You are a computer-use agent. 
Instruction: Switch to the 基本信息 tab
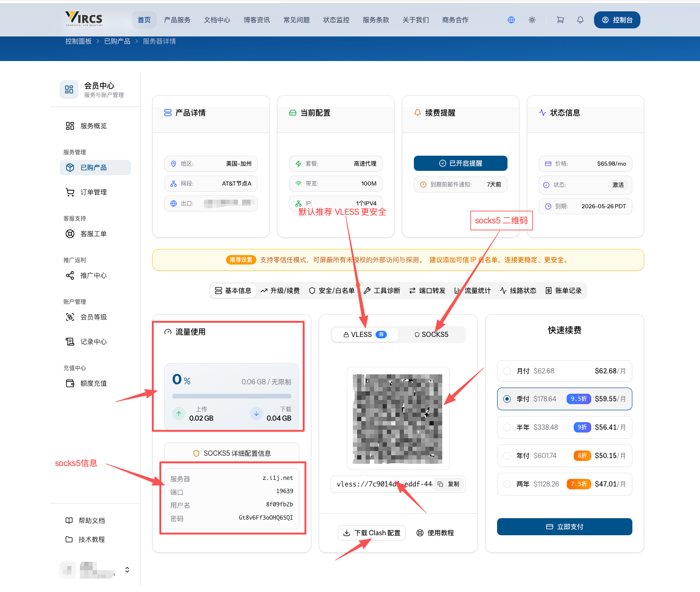pyautogui.click(x=233, y=291)
